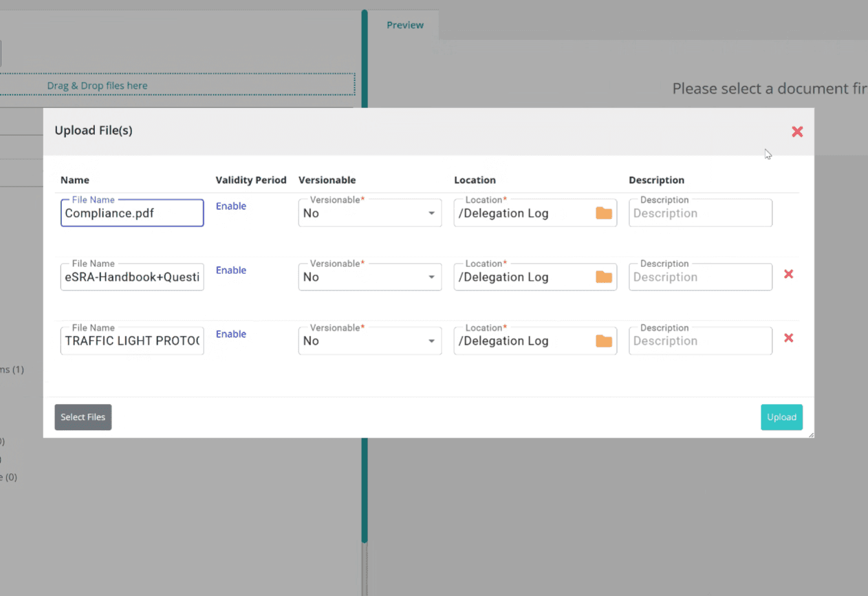Screen dimensions: 868x596
Task: Click the Versionable column header
Action: 327,180
